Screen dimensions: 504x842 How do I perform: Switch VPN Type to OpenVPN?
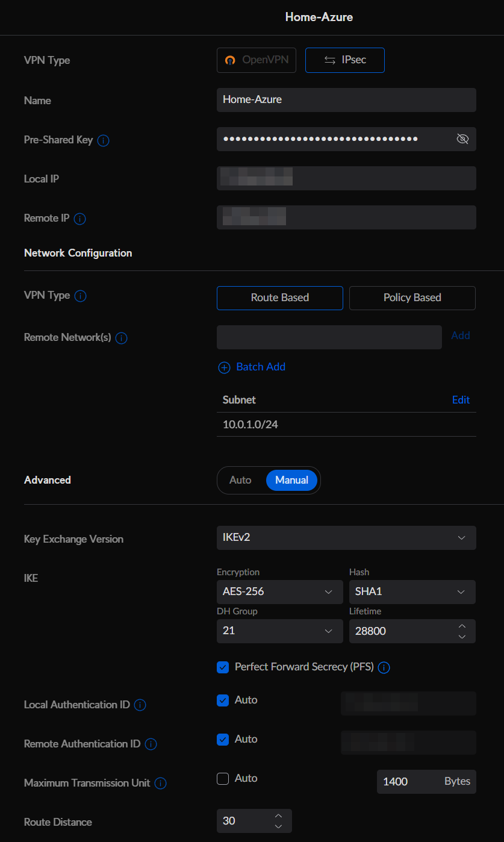coord(256,60)
